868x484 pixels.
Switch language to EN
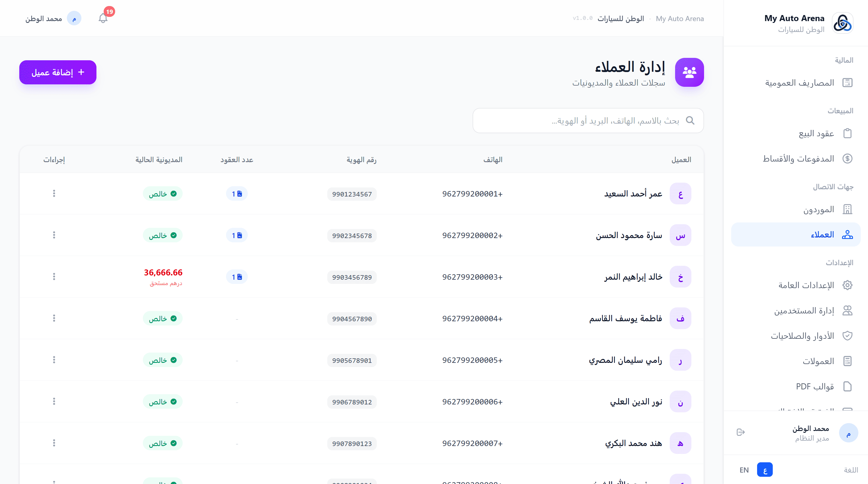(744, 470)
